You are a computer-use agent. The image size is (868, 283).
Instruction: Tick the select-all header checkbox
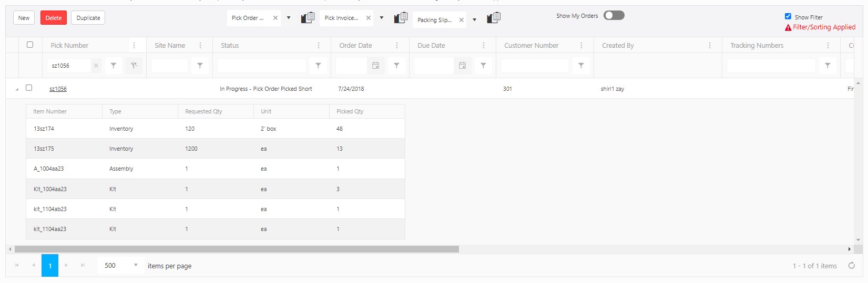[30, 45]
